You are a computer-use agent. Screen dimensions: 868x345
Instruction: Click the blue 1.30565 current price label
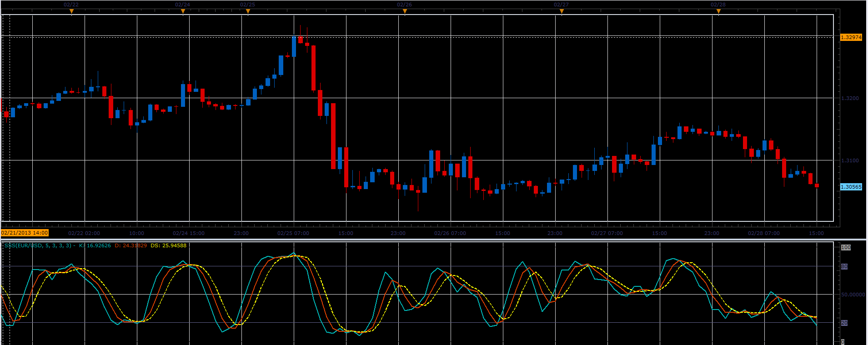[x=851, y=187]
